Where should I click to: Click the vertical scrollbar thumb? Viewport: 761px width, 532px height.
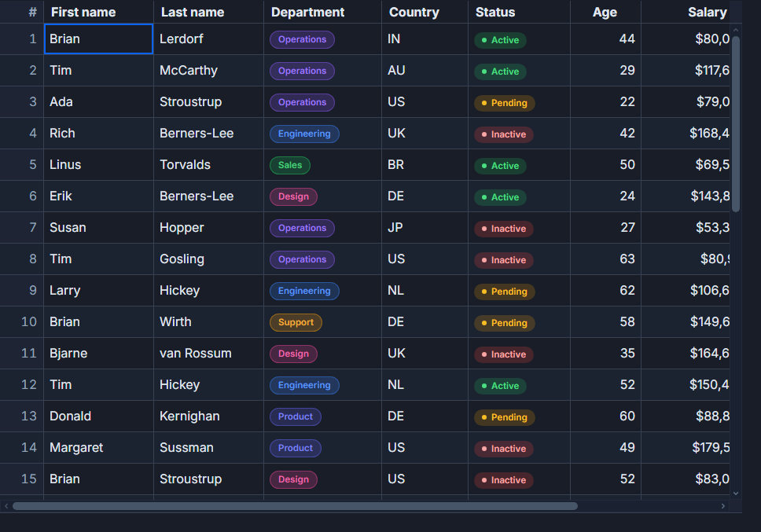[736, 123]
